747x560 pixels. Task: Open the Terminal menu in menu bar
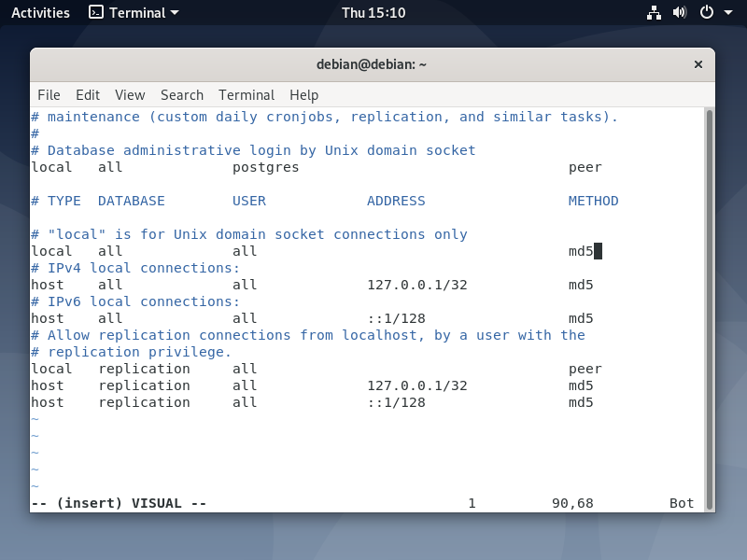[247, 95]
